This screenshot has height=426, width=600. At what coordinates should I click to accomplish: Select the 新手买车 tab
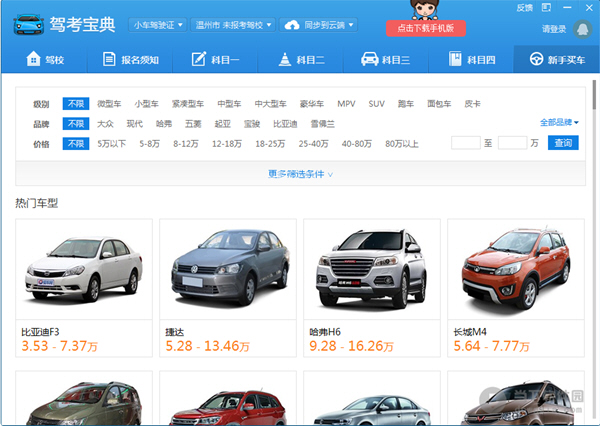click(x=557, y=59)
